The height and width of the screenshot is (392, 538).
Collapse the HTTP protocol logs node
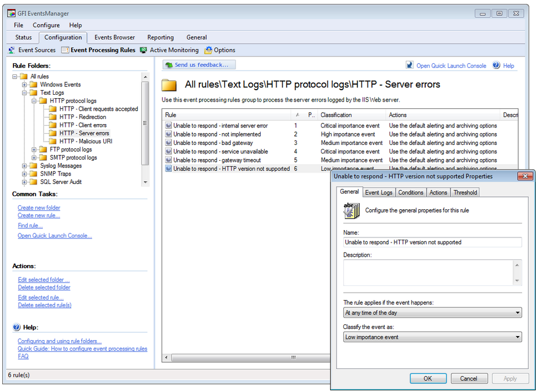tap(34, 101)
